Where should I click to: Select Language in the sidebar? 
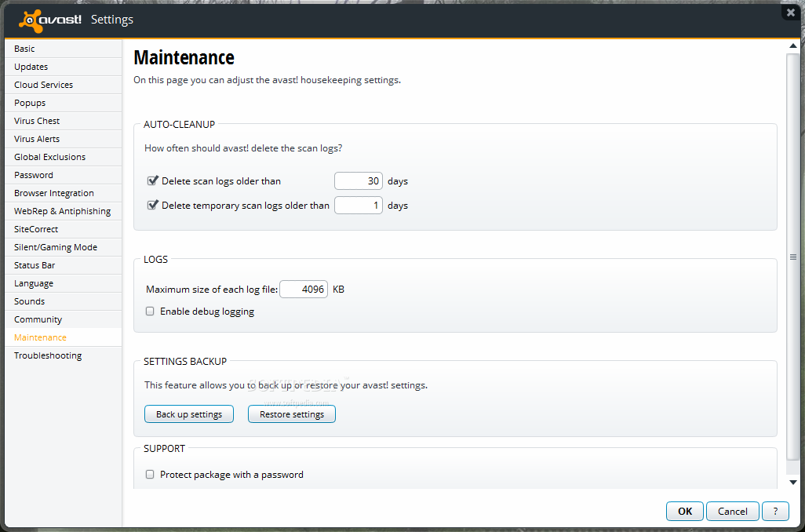(x=64, y=283)
